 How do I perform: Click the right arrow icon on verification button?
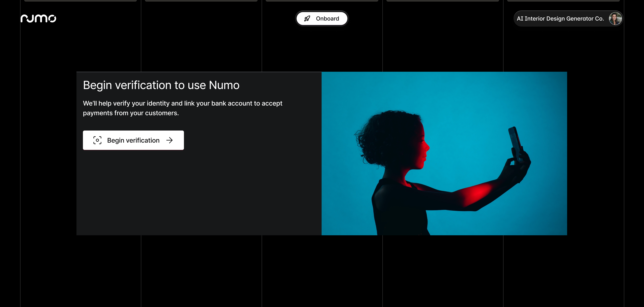[x=169, y=140]
